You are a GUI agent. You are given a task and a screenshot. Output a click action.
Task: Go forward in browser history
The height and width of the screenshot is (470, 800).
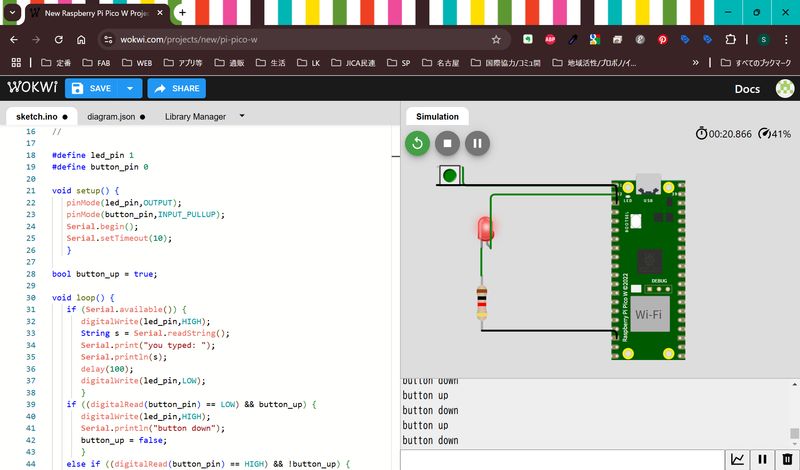(36, 39)
